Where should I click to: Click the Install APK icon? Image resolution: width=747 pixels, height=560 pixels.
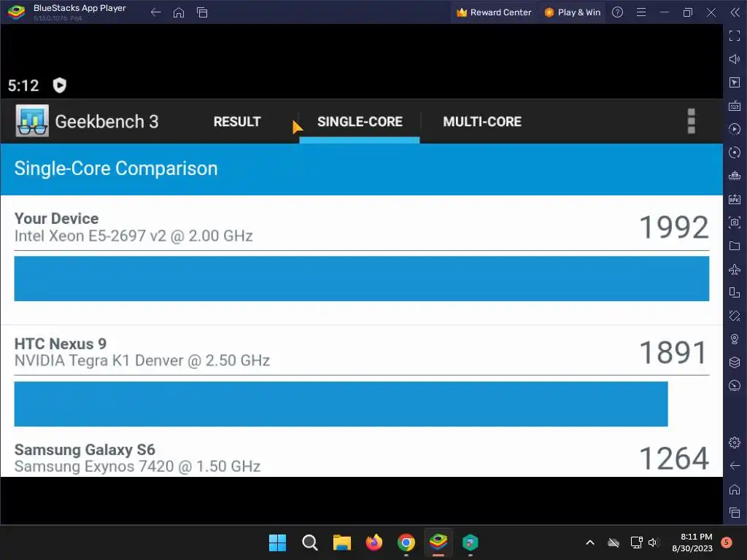point(734,199)
